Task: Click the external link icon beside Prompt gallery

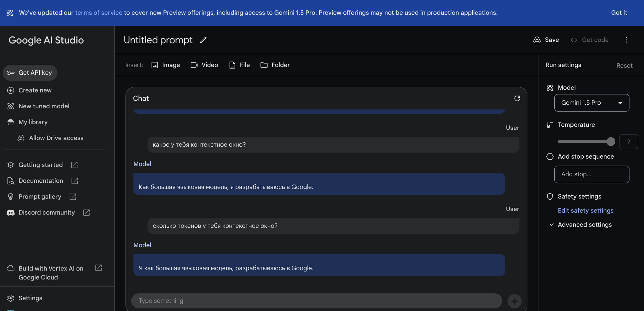Action: point(73,197)
